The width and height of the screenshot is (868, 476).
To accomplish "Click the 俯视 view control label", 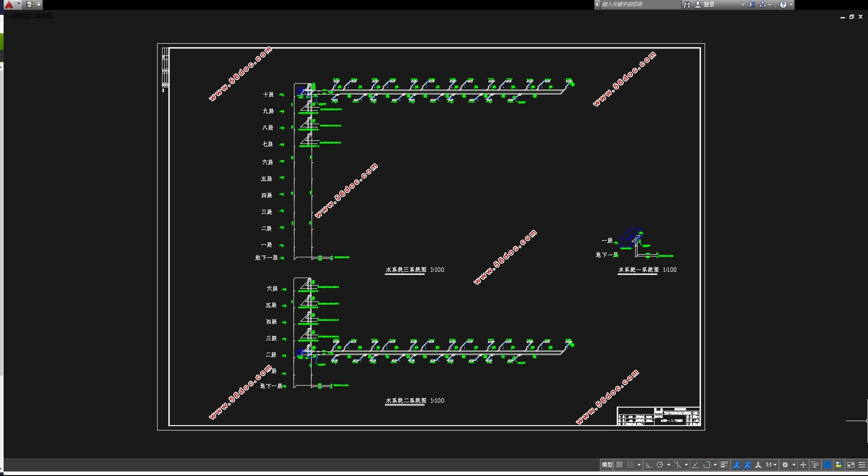I will coord(21,16).
